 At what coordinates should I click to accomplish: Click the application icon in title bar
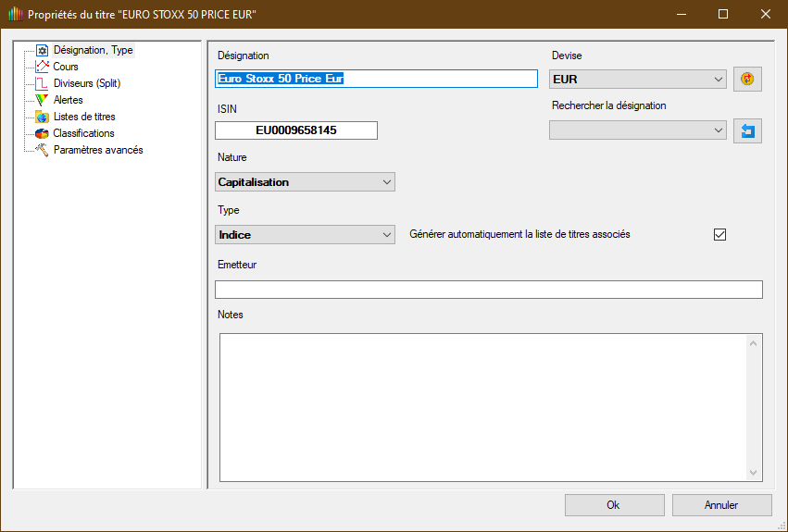(x=14, y=15)
